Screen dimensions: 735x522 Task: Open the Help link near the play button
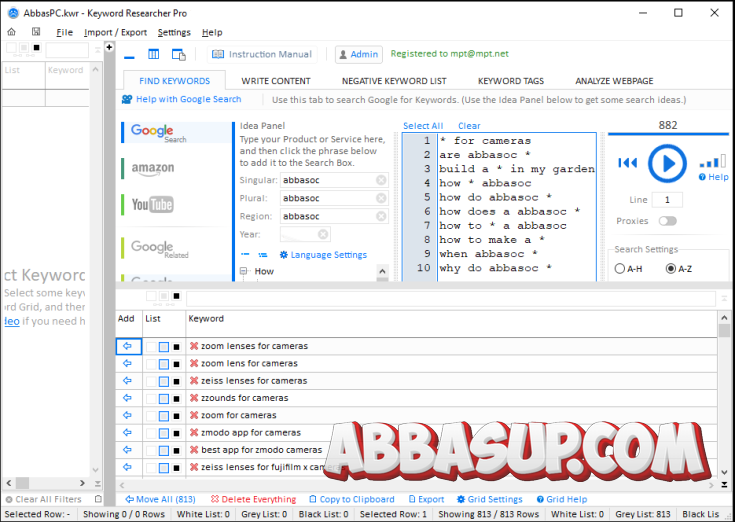click(713, 177)
